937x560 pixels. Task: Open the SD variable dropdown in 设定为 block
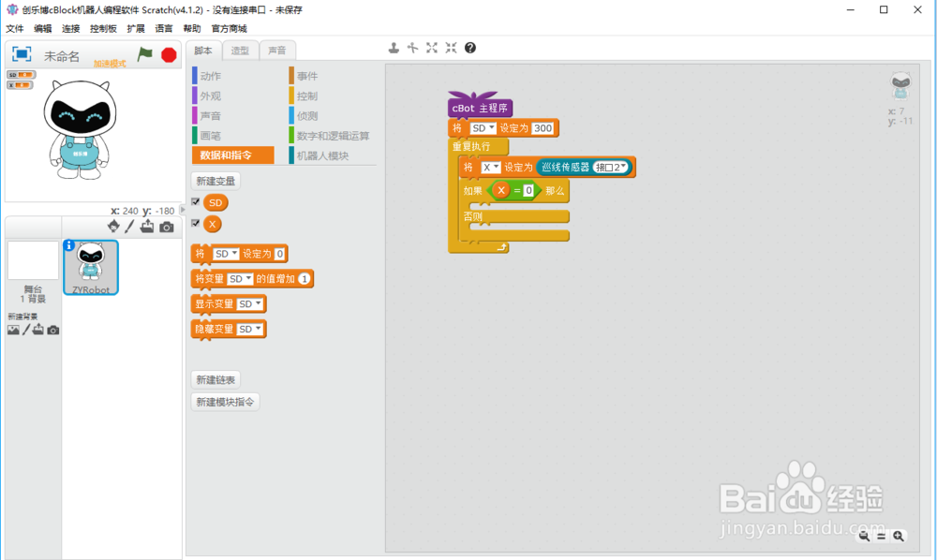click(486, 128)
